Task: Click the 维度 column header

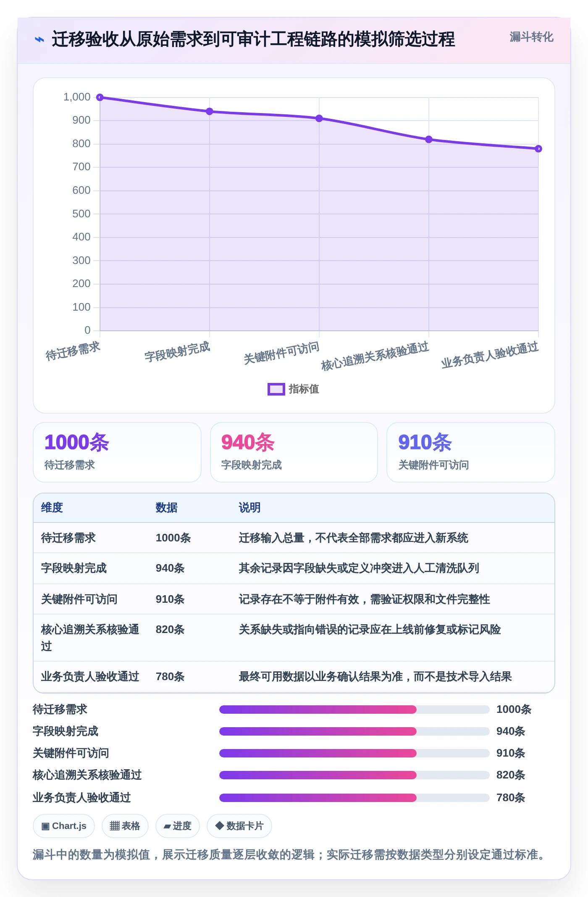Action: point(52,508)
